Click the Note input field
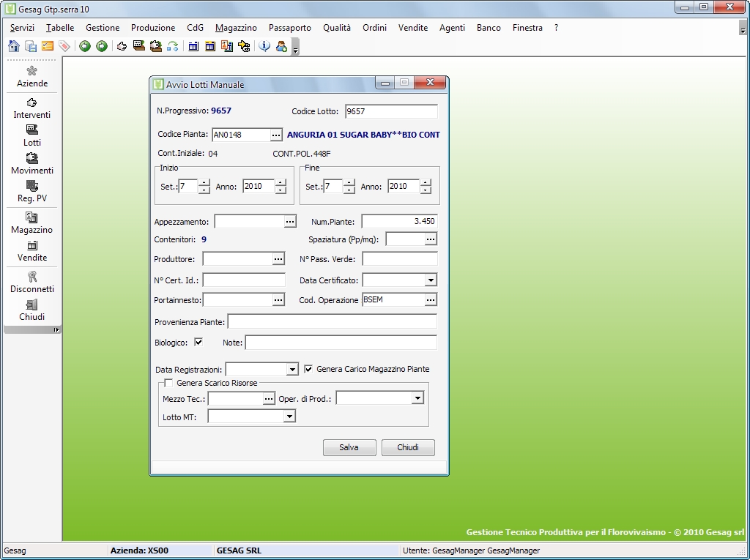750x560 pixels. coord(341,343)
